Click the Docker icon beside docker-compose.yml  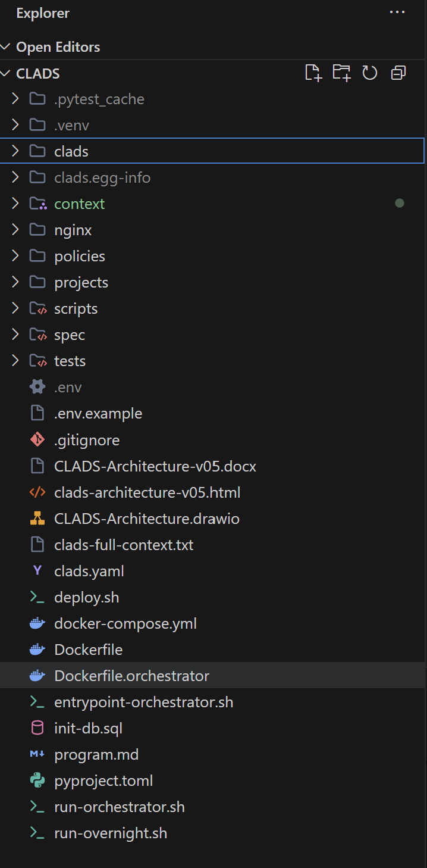click(37, 623)
